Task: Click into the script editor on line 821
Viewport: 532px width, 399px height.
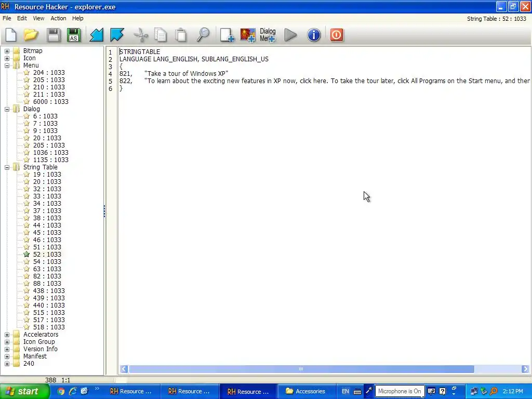Action: click(174, 74)
